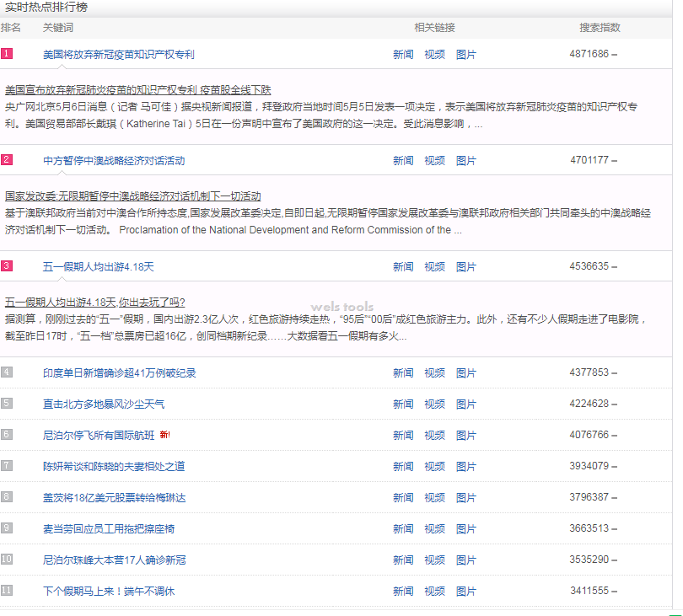Open keyword 美国将放弃新冠疫苗知识产权专利
This screenshot has width=683, height=616.
[118, 54]
